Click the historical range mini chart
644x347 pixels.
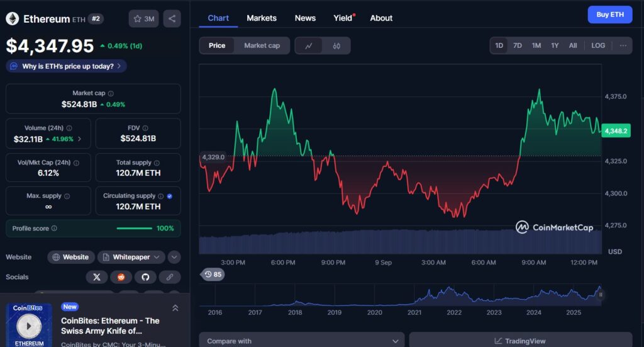pos(401,295)
